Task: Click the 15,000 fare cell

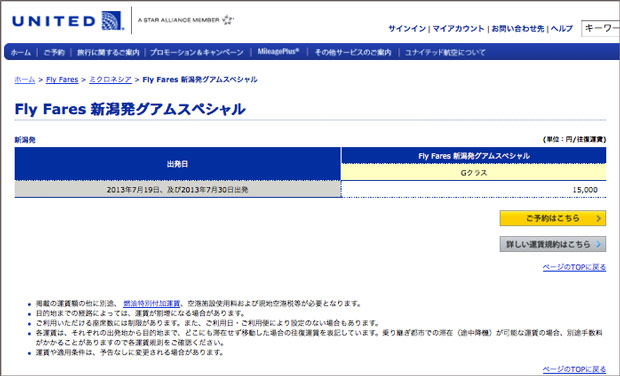Action: coord(473,190)
